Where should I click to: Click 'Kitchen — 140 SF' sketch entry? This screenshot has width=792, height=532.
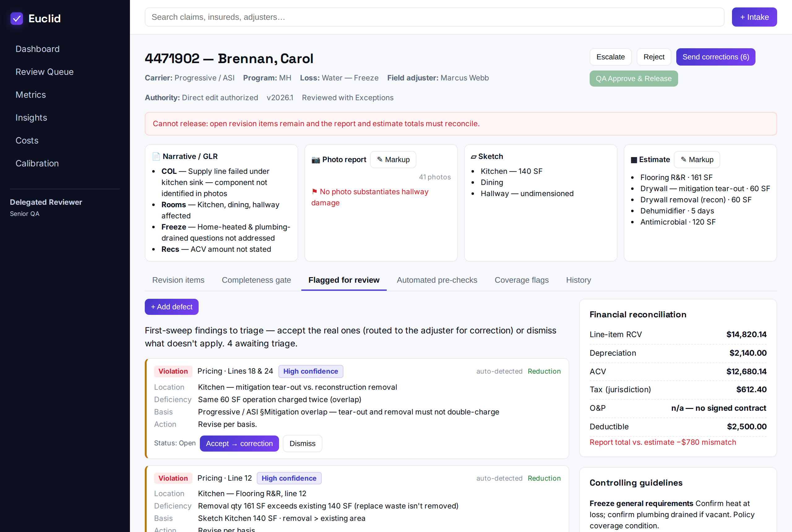(x=511, y=171)
